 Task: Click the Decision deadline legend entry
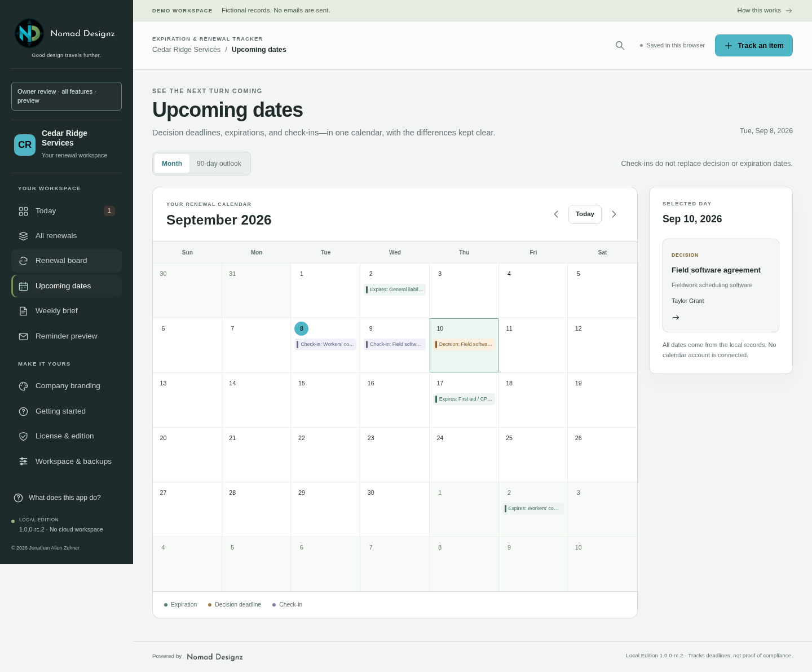(x=235, y=604)
